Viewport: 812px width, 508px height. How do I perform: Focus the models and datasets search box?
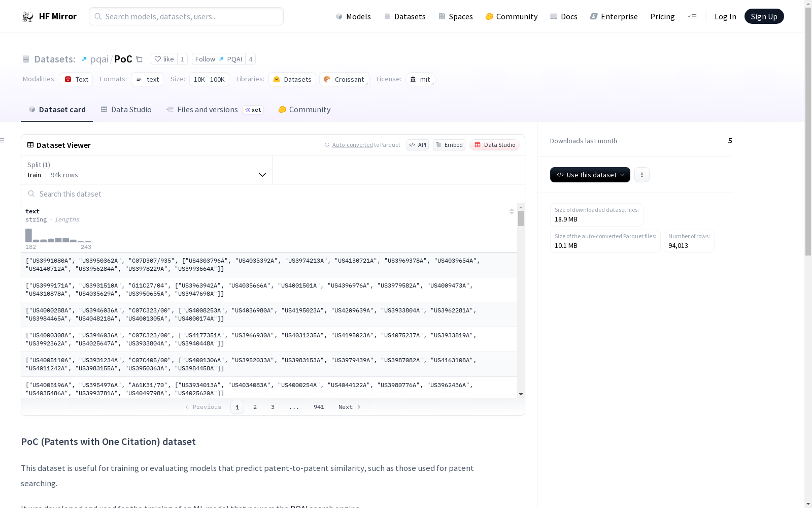click(x=186, y=16)
